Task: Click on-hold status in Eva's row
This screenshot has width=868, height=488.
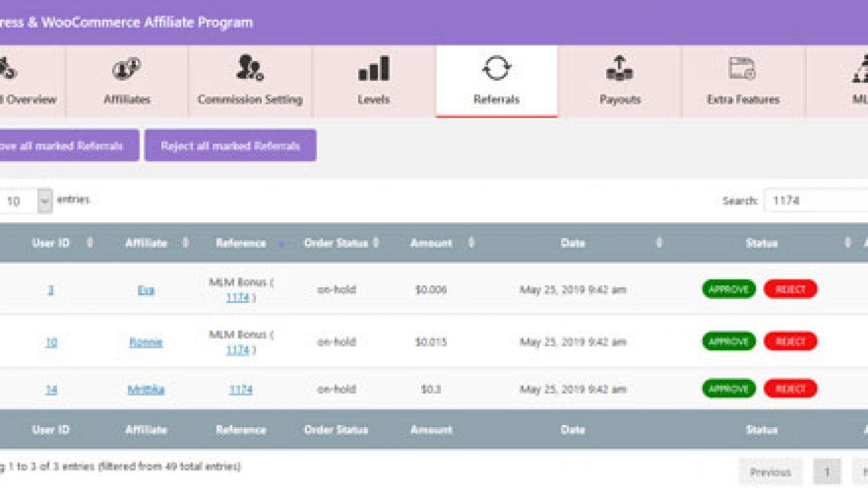Action: [x=336, y=289]
